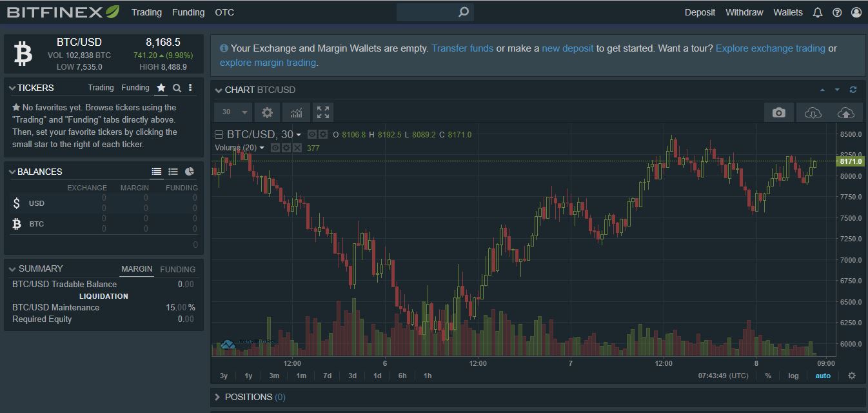Follow the Transfer funds link

coord(462,48)
